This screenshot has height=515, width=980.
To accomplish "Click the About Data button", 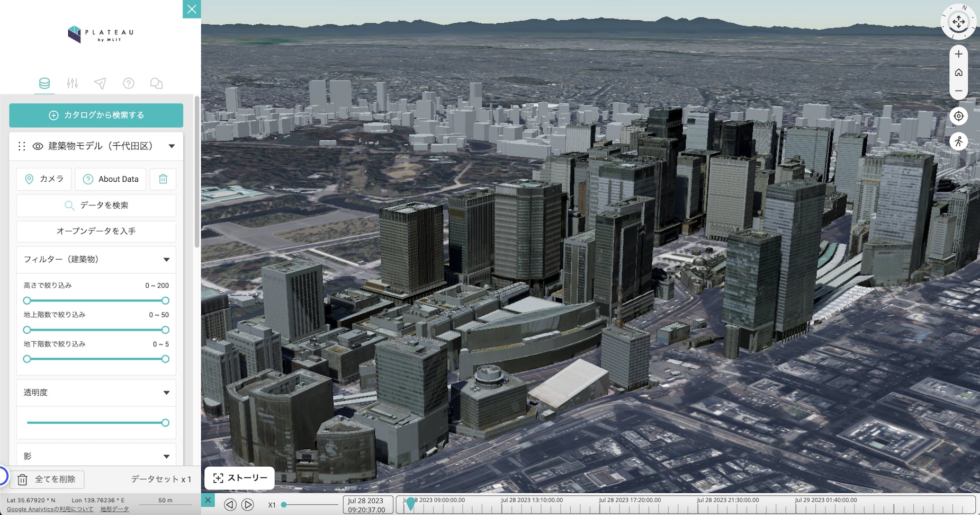I will coord(110,179).
